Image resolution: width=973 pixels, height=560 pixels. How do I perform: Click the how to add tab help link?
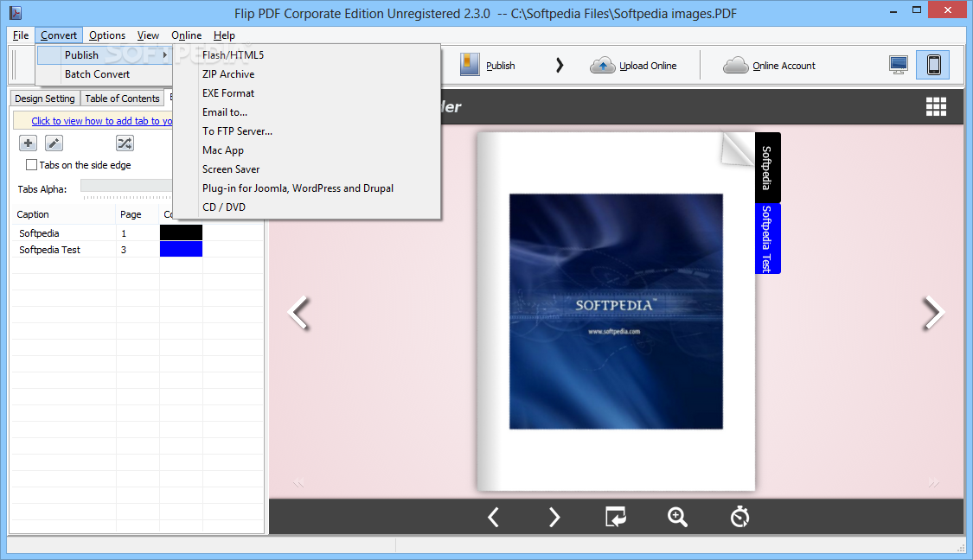(102, 121)
